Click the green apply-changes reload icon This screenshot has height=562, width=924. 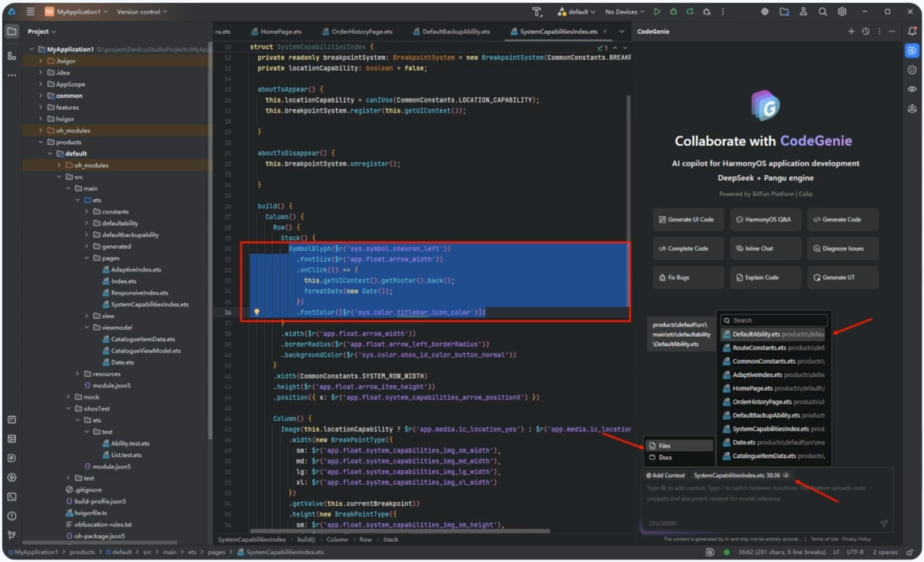click(x=690, y=12)
